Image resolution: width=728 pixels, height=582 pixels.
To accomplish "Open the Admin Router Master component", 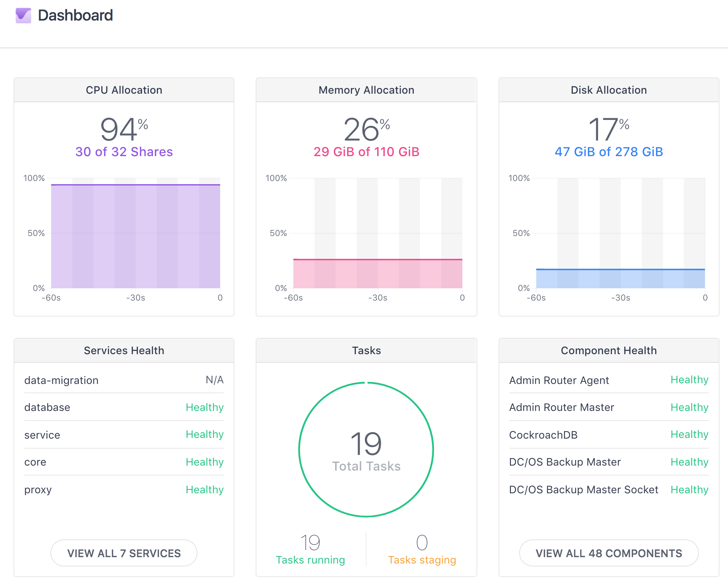I will [561, 407].
